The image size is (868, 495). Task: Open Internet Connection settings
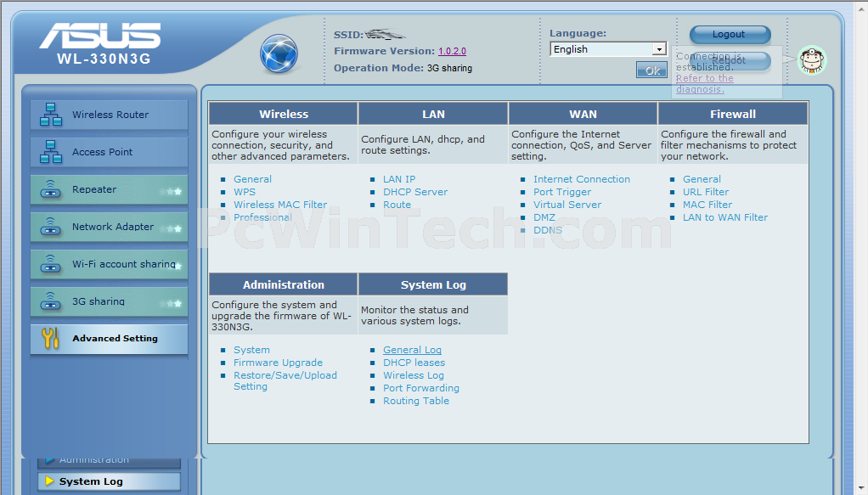pyautogui.click(x=582, y=179)
